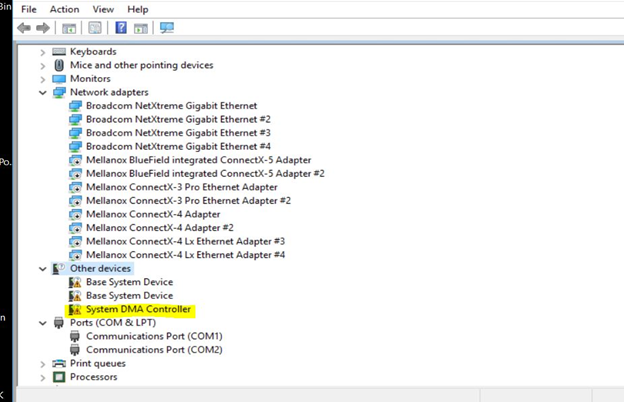This screenshot has height=402, width=624.
Task: Click the Forward arrow in toolbar
Action: 43,28
